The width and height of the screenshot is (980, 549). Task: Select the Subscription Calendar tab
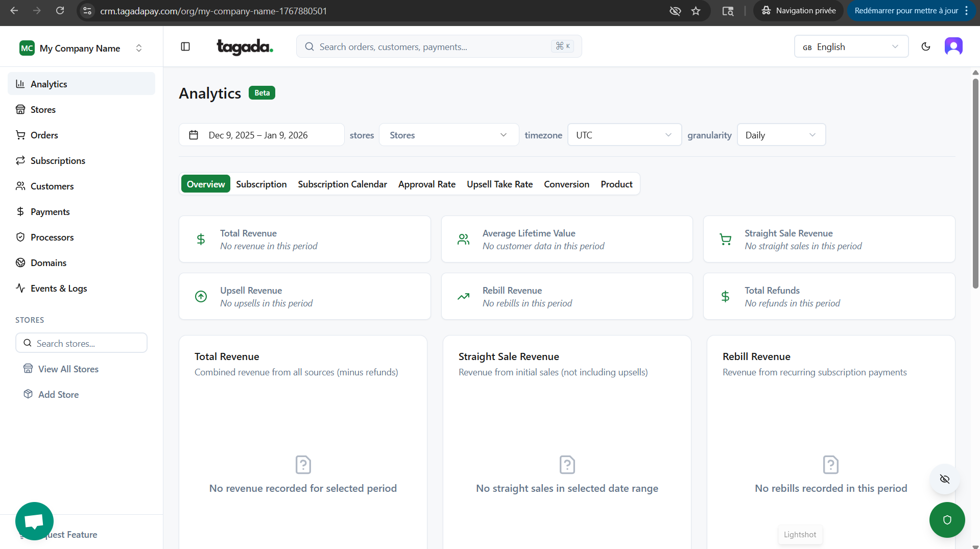tap(342, 184)
